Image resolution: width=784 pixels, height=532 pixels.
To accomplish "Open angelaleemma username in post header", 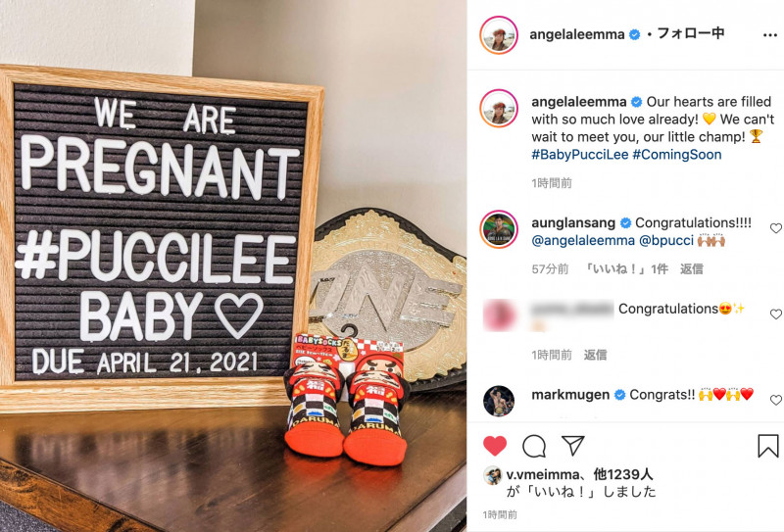I will coord(577,34).
